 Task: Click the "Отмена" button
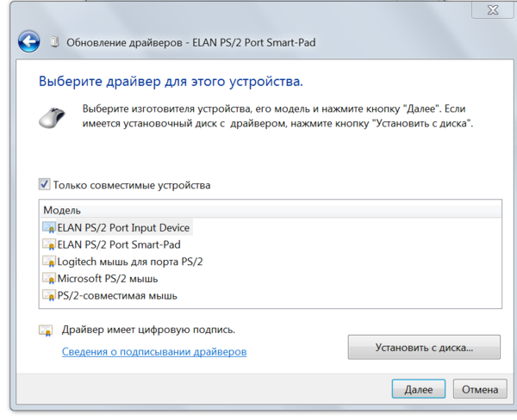(480, 390)
